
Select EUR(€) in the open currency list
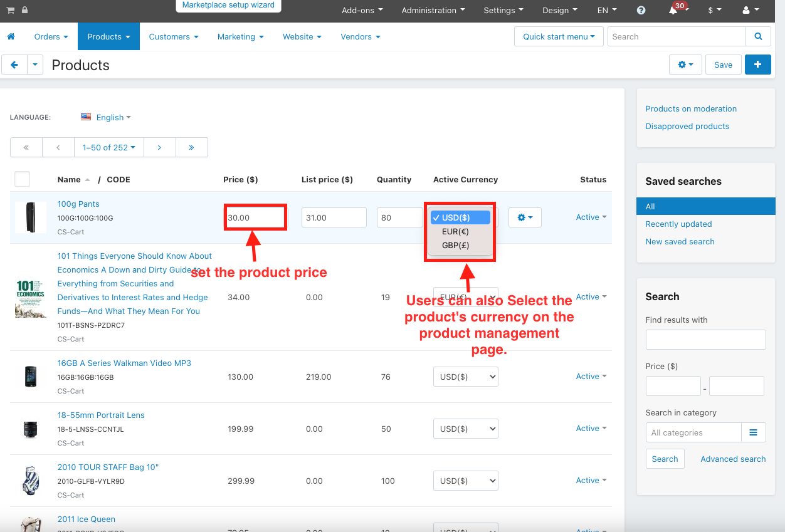click(x=459, y=231)
